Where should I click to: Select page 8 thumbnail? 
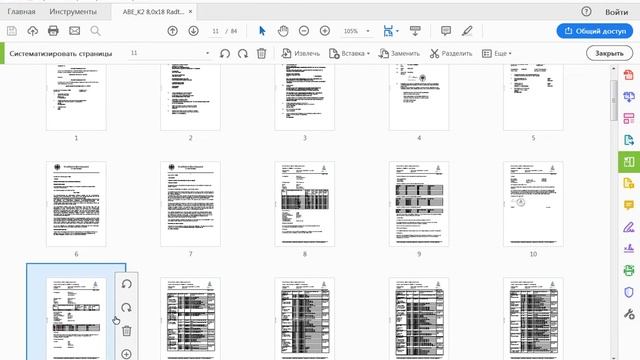[x=304, y=204]
